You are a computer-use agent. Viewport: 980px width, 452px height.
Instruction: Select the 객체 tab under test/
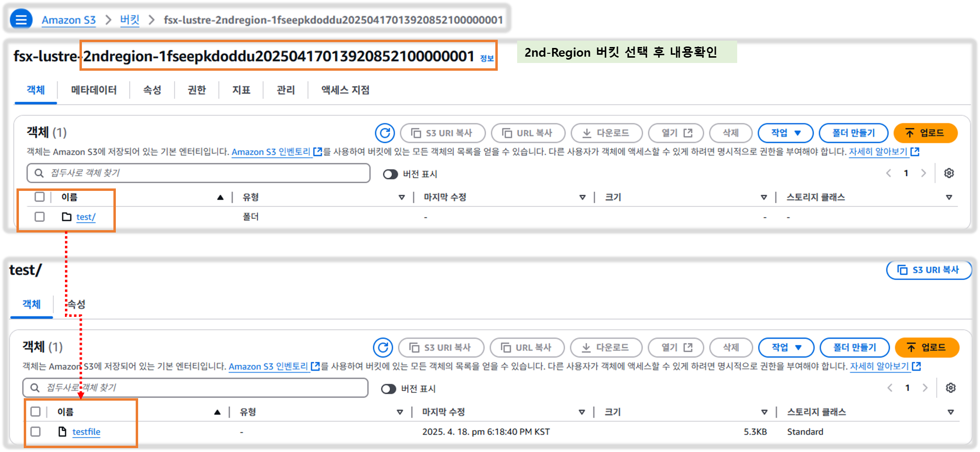(32, 304)
